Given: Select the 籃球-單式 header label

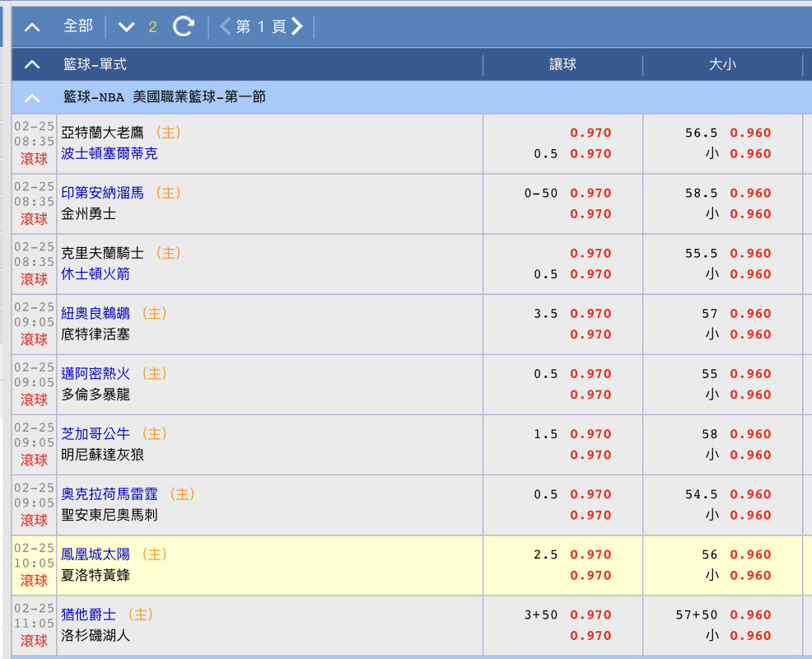Looking at the screenshot, I should [95, 64].
